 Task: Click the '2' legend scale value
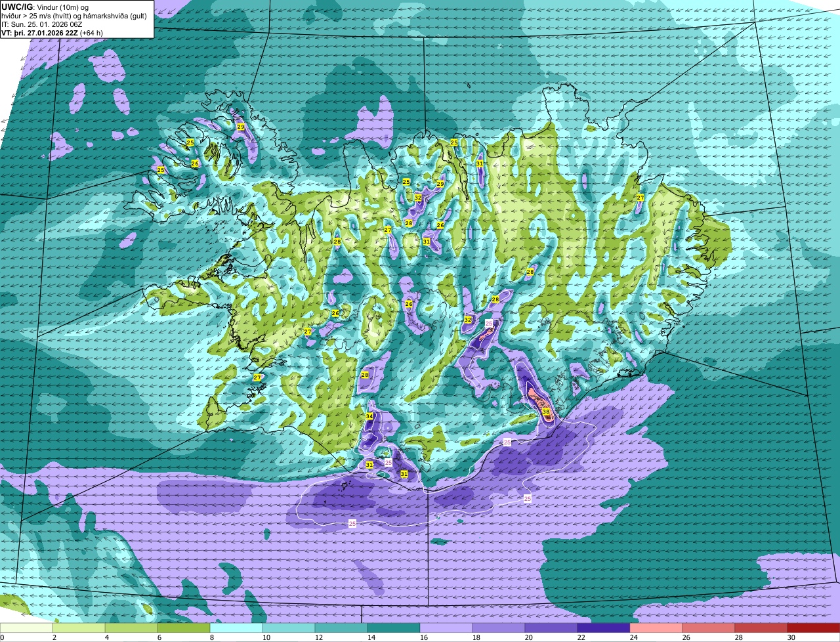click(54, 637)
